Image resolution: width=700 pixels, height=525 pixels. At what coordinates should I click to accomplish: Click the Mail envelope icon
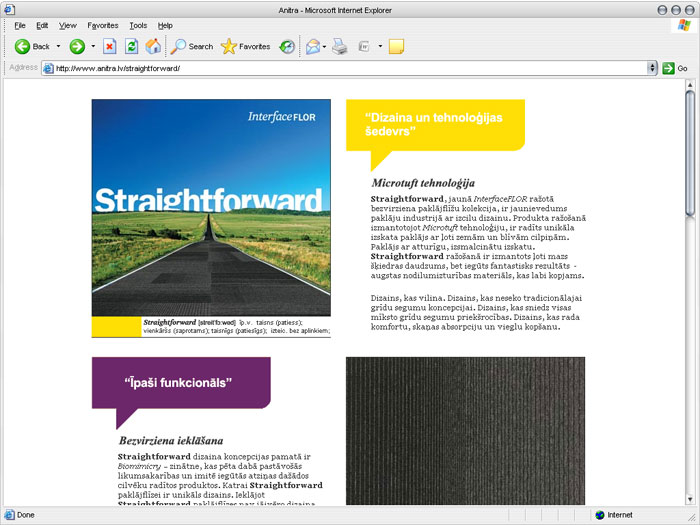313,46
